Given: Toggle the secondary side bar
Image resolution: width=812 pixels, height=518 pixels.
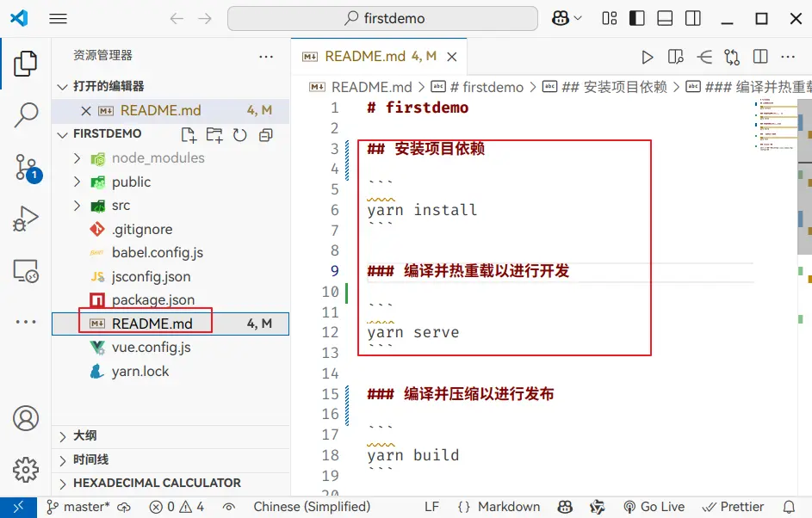Looking at the screenshot, I should point(693,19).
